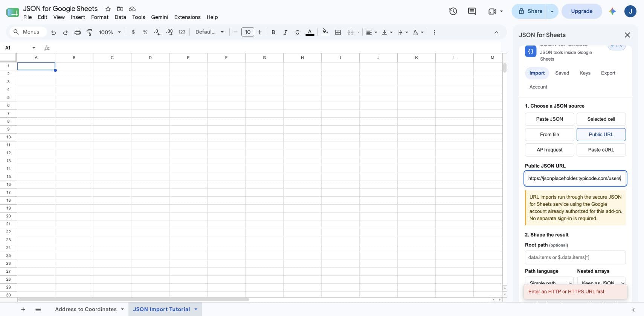
Task: Switch to the Saved tab
Action: pos(562,73)
